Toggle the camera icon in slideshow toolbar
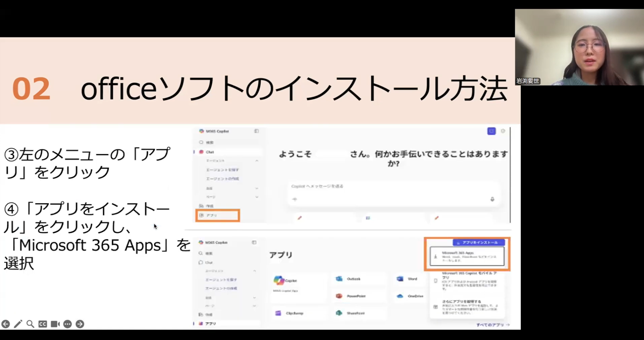Viewport: 644px width, 340px height. click(55, 324)
